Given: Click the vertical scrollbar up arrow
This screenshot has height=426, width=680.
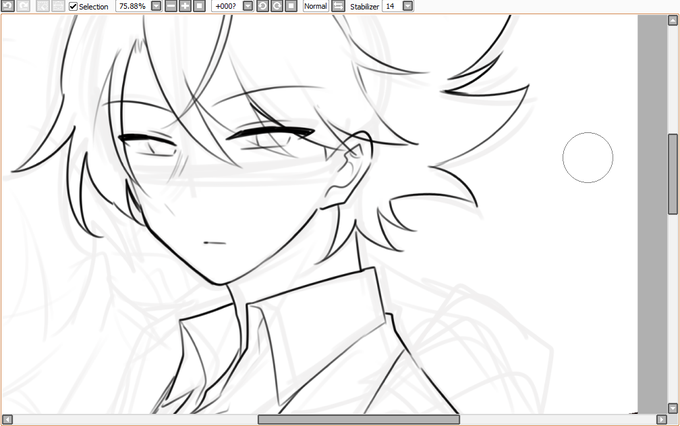Looking at the screenshot, I should (673, 20).
